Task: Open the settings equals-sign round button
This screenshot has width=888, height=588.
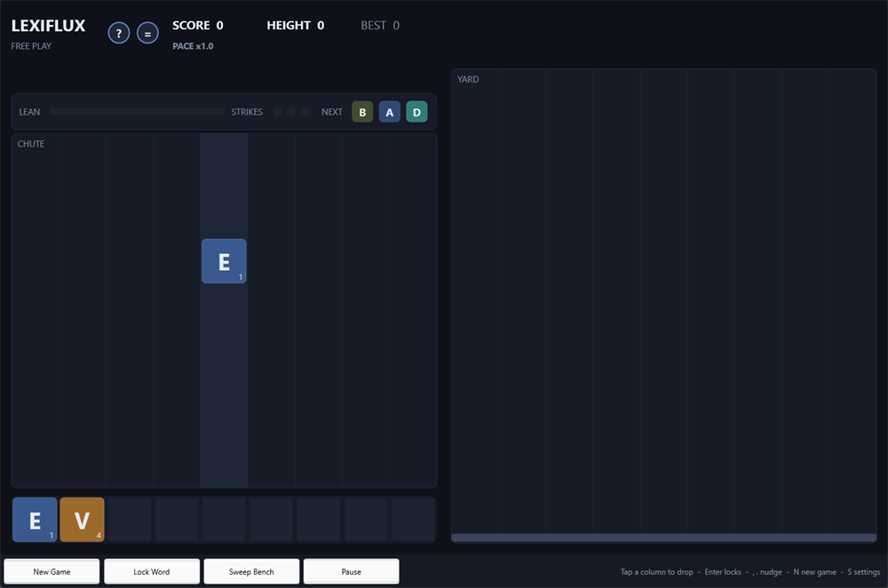Action: tap(147, 34)
